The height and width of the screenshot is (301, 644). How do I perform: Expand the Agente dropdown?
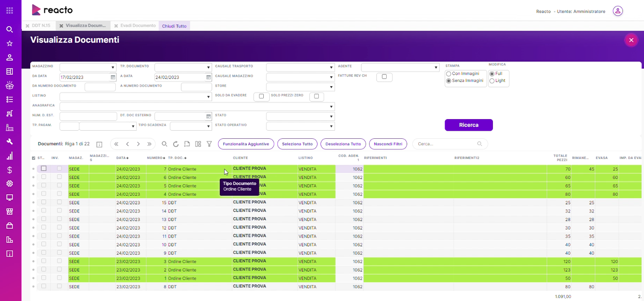click(x=400, y=67)
